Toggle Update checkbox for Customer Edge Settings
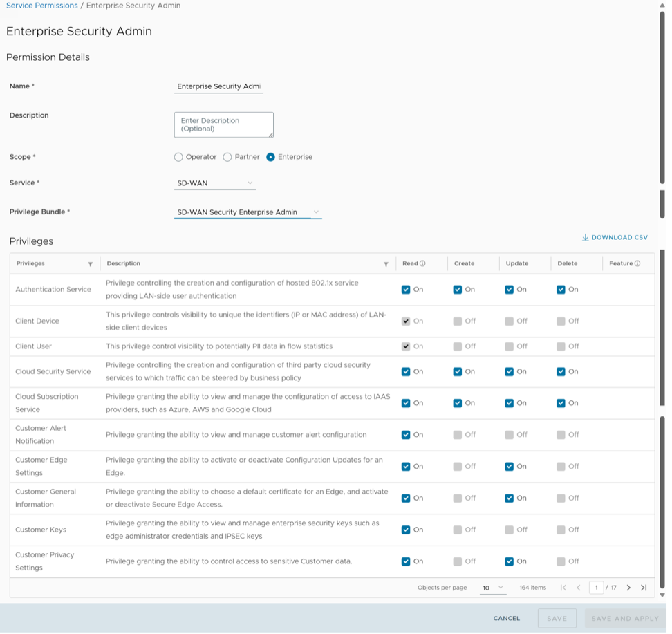The width and height of the screenshot is (672, 634). pos(510,467)
